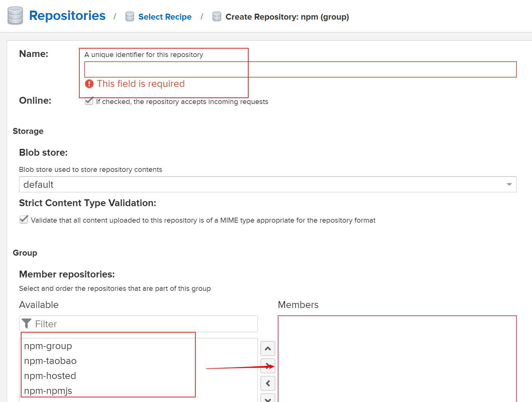
Task: Open the Repositories breadcrumb link
Action: tap(67, 16)
